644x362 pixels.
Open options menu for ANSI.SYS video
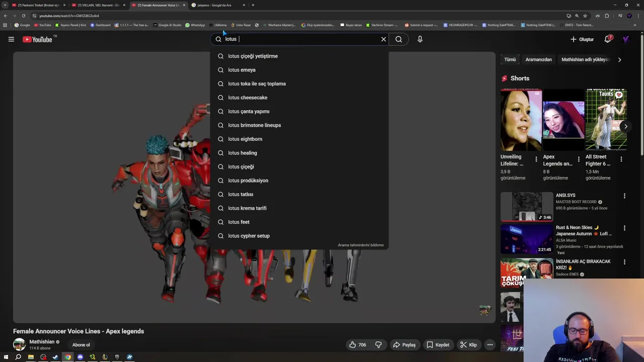624,196
